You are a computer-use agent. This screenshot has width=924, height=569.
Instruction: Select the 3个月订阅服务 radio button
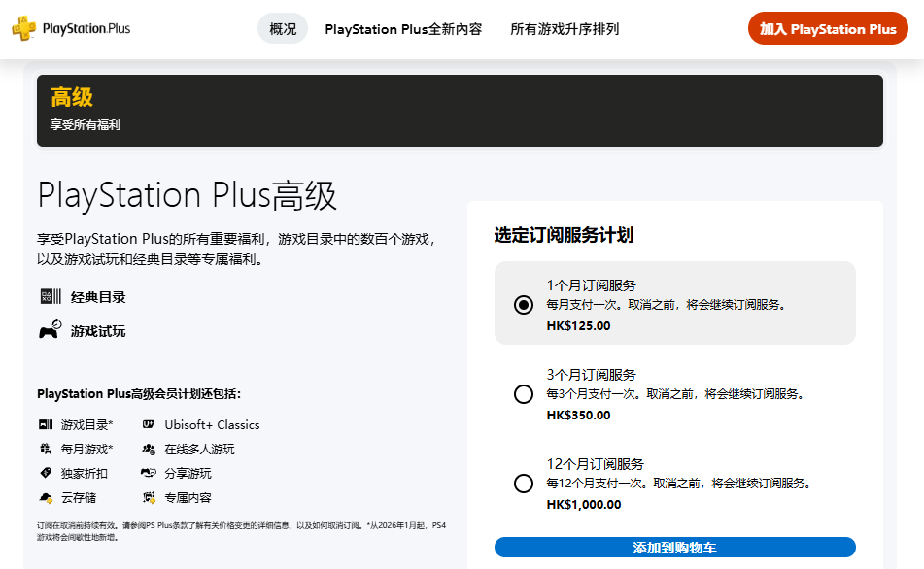[524, 394]
